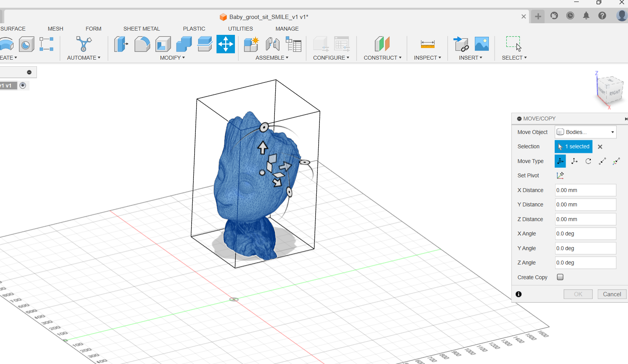This screenshot has width=628, height=364.
Task: Open the notifications bell
Action: (586, 15)
